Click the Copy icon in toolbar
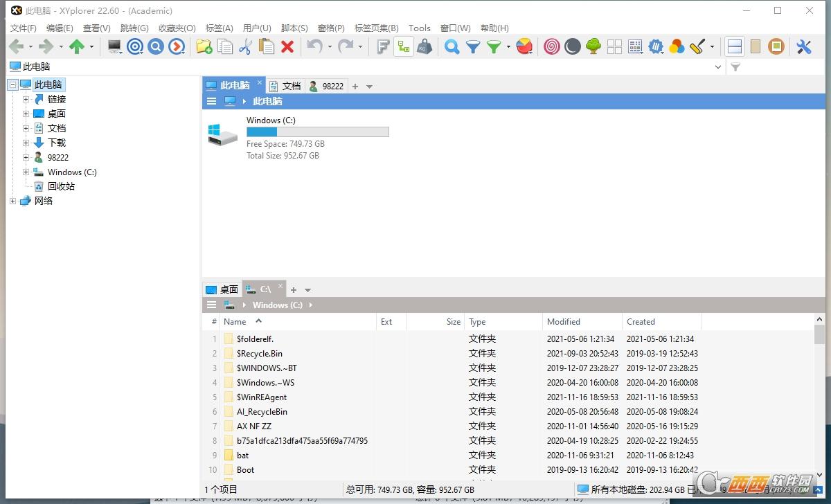Image resolution: width=831 pixels, height=504 pixels. (225, 46)
